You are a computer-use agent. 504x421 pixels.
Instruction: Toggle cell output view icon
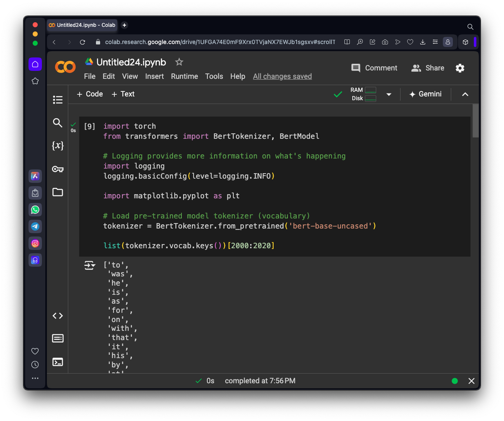point(90,265)
